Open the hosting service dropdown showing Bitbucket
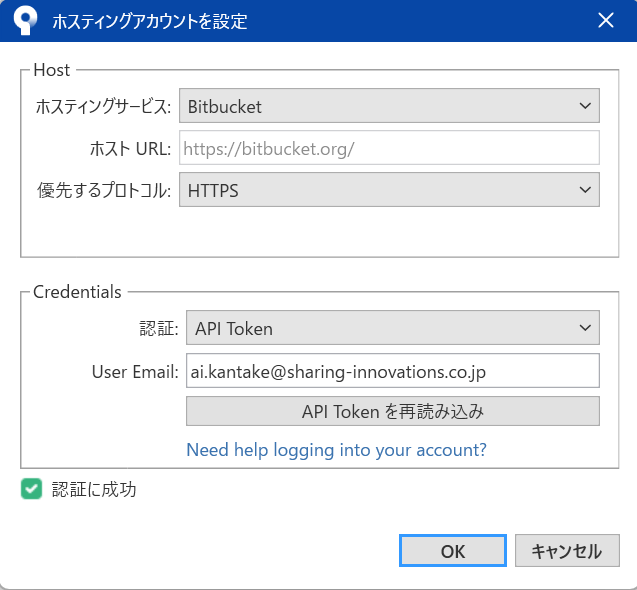The image size is (637, 590). click(389, 106)
